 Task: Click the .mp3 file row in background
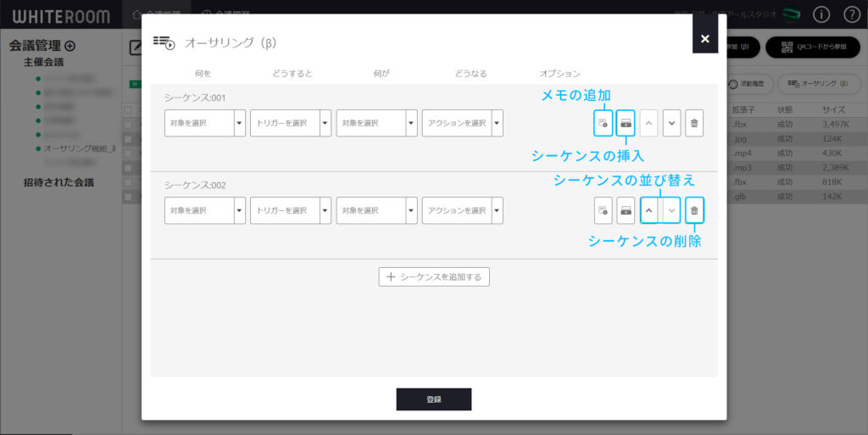[797, 168]
